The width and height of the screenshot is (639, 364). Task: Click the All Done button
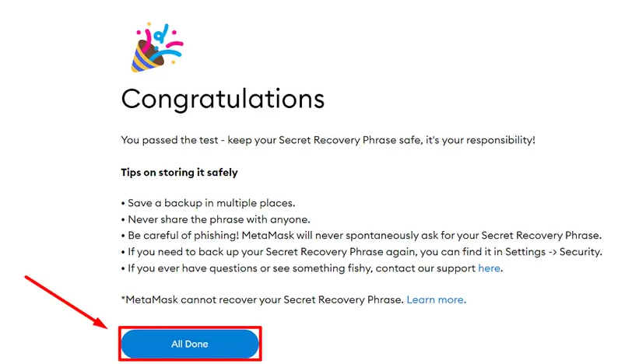click(190, 344)
